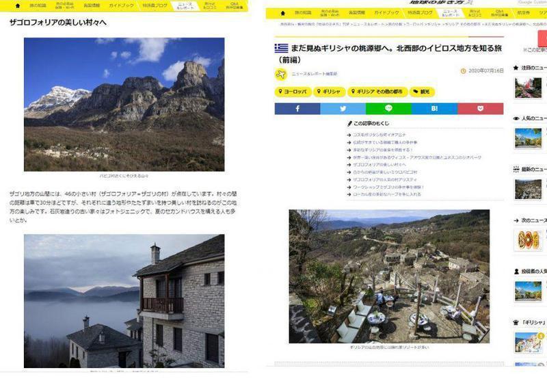Open the Papigo mountain landscape photo
Screen dimensions: 547x392
pyautogui.click(x=124, y=104)
